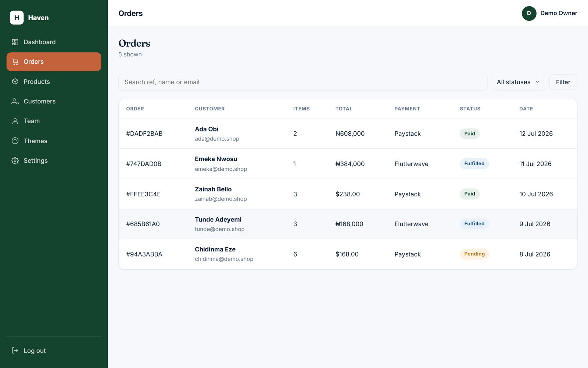Click customer name Emeka Nwosu

click(x=216, y=159)
